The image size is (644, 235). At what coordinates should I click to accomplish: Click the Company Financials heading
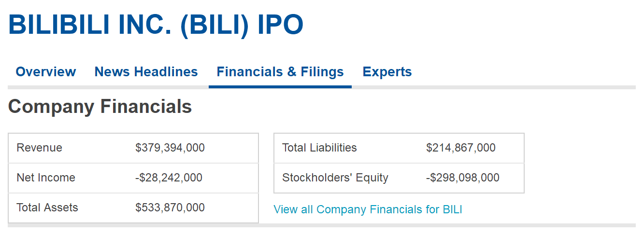click(100, 107)
